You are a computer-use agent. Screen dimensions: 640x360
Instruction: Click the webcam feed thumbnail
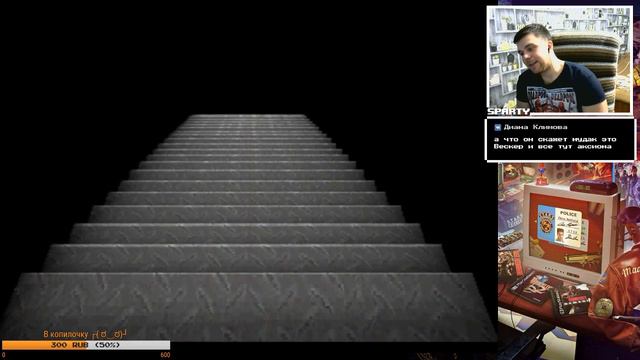pos(560,60)
